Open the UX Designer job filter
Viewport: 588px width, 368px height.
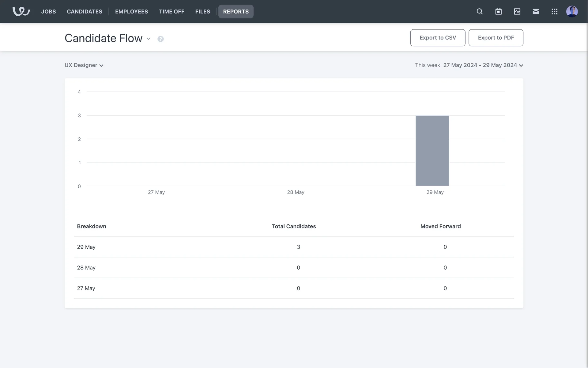84,65
